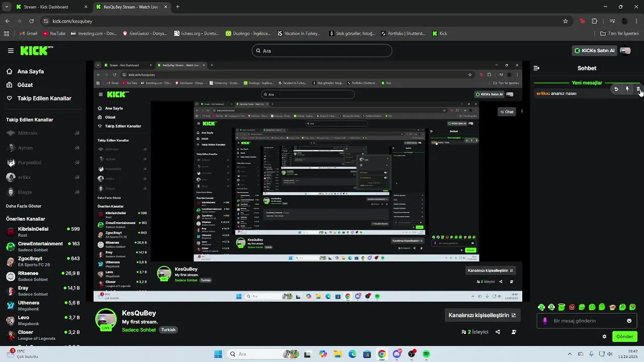The width and height of the screenshot is (644, 362).
Task: Click the KICKs Satın Al button
Action: pyautogui.click(x=595, y=51)
